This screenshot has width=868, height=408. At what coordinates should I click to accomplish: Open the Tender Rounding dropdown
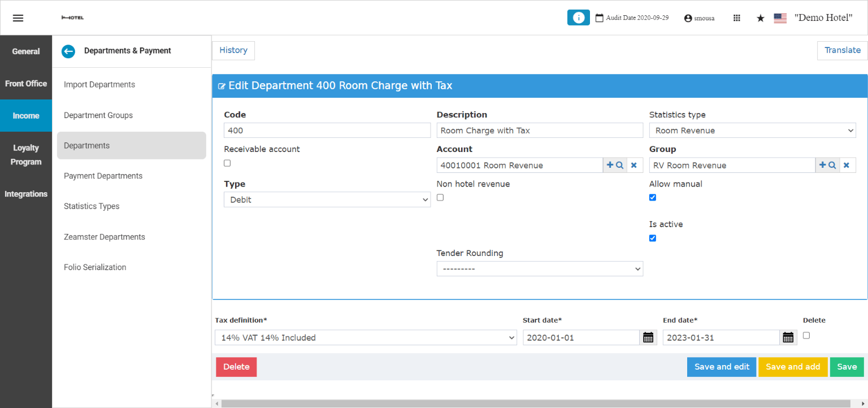(x=540, y=268)
